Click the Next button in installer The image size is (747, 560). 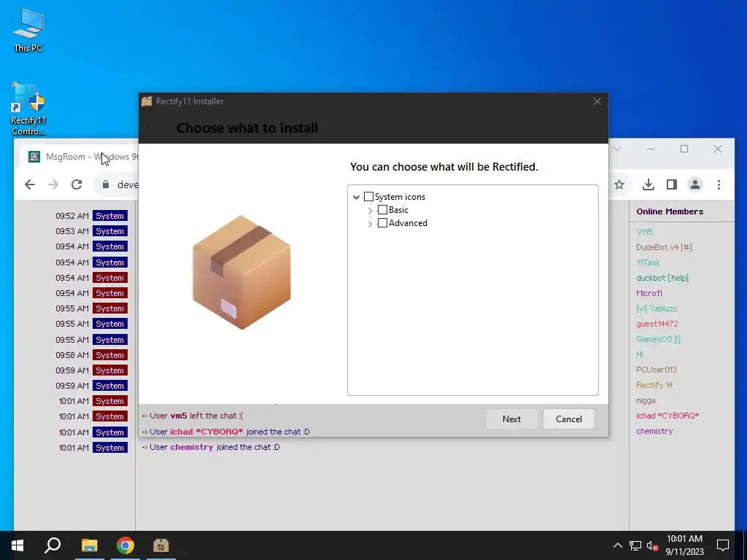click(511, 419)
